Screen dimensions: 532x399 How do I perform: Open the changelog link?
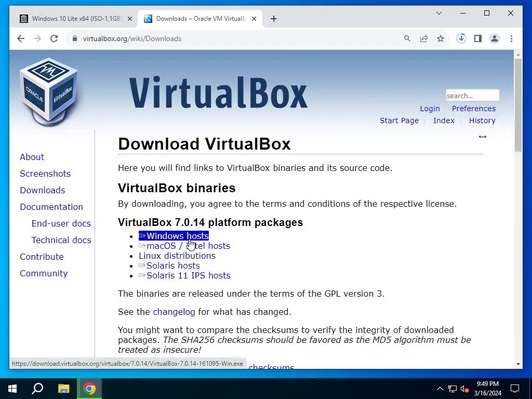tap(174, 312)
